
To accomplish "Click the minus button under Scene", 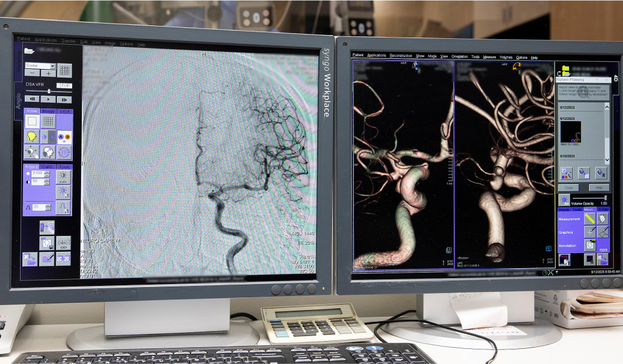I will coord(32,73).
